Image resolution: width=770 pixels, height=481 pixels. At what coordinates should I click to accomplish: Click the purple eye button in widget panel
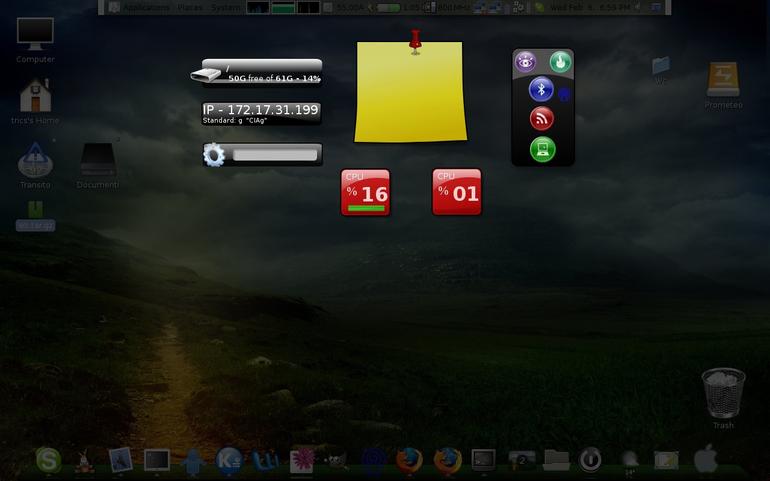pyautogui.click(x=525, y=62)
